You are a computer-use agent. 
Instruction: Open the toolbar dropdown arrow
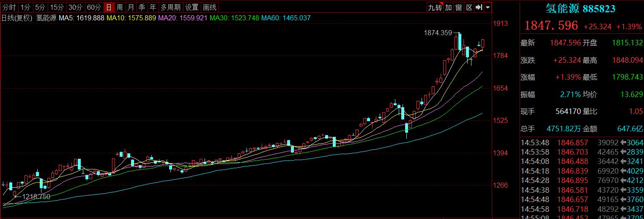pos(488,7)
